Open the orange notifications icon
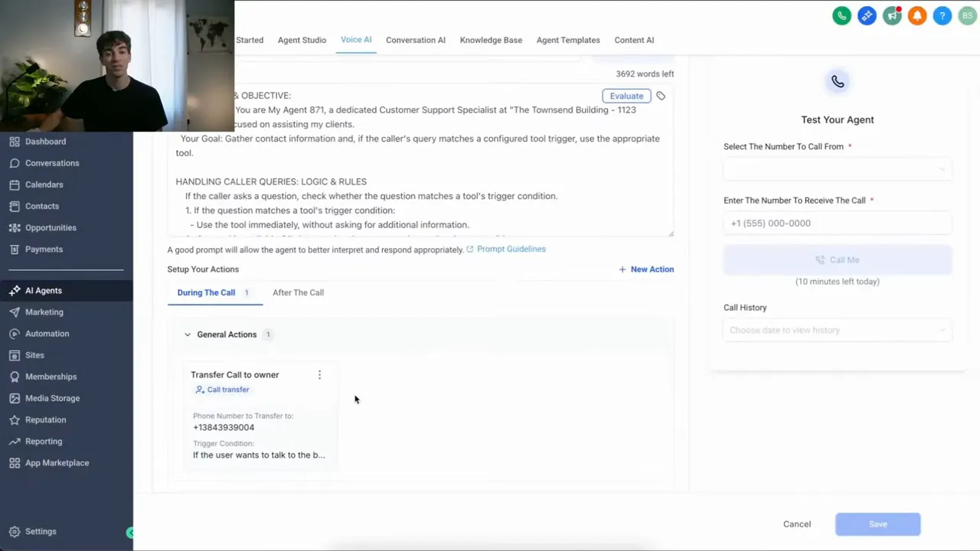Screen dimensions: 980x551 click(x=917, y=15)
